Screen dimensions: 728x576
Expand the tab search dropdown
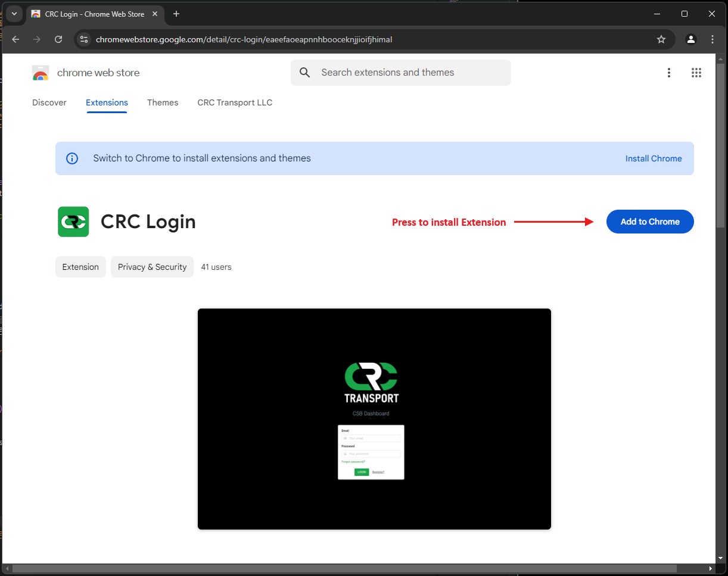pos(14,14)
